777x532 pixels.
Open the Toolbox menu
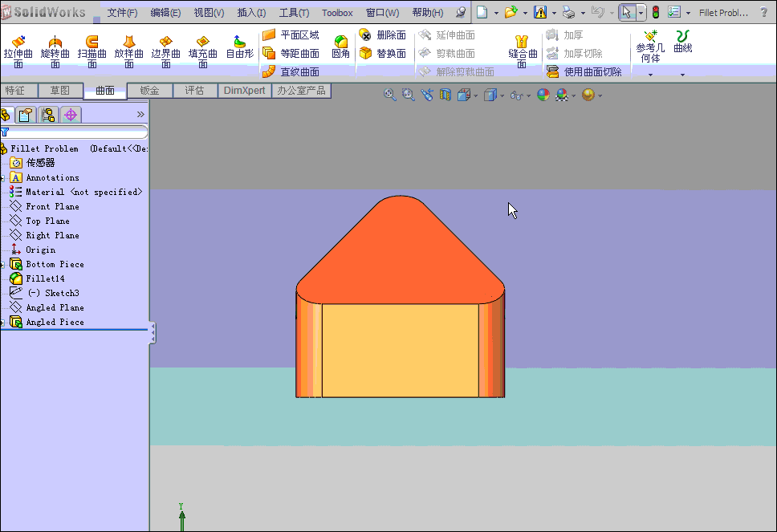pos(337,13)
